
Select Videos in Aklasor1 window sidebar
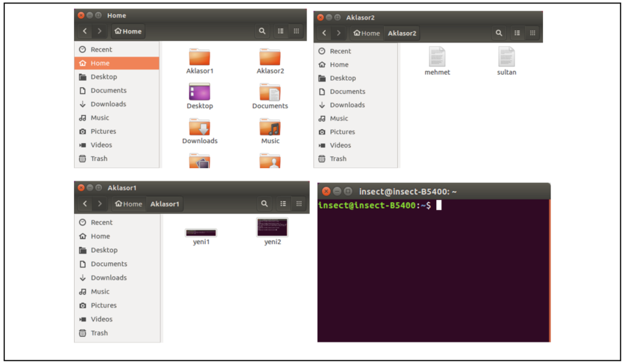pyautogui.click(x=117, y=319)
